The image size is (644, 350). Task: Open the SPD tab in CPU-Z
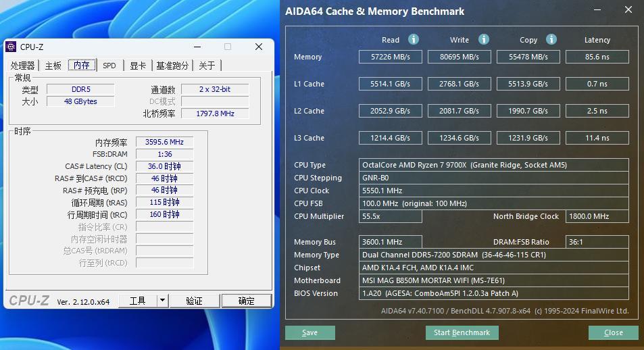[x=109, y=66]
